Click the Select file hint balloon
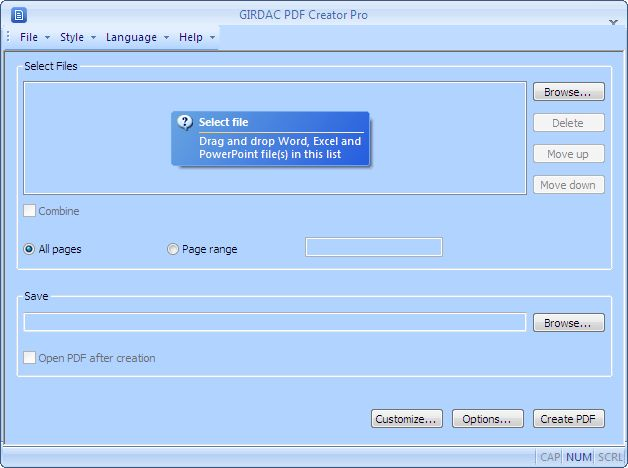Image resolution: width=628 pixels, height=468 pixels. coord(270,139)
